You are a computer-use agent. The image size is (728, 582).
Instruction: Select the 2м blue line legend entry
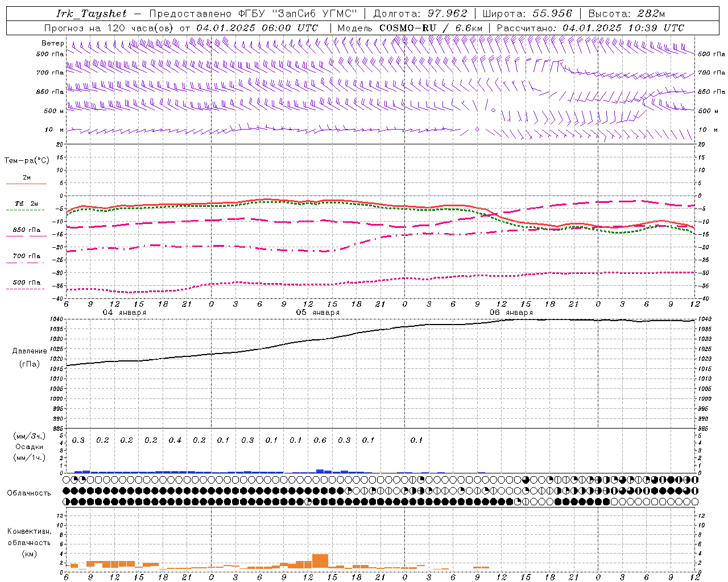point(27,180)
